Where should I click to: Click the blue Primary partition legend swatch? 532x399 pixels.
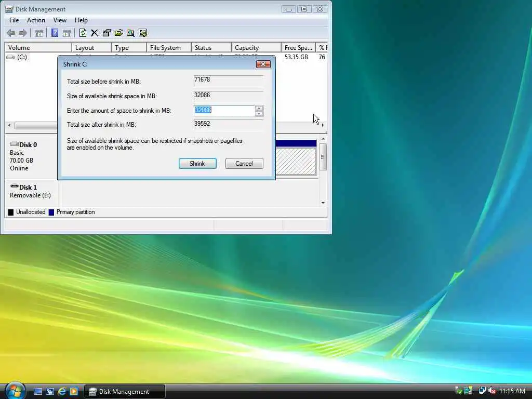(x=51, y=212)
